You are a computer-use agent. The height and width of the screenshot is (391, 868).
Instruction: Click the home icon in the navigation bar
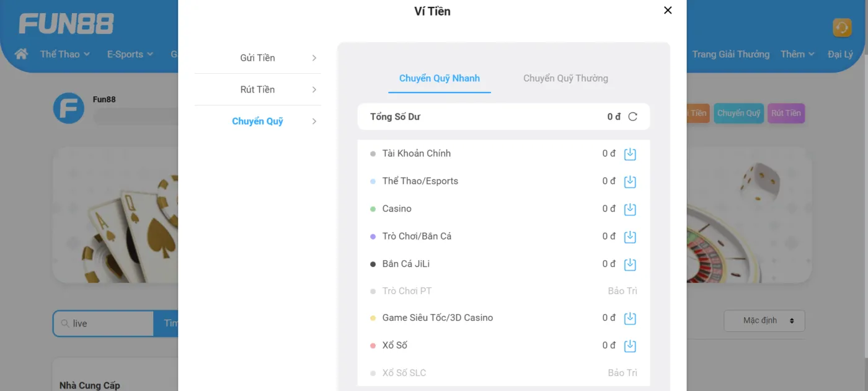pyautogui.click(x=20, y=54)
